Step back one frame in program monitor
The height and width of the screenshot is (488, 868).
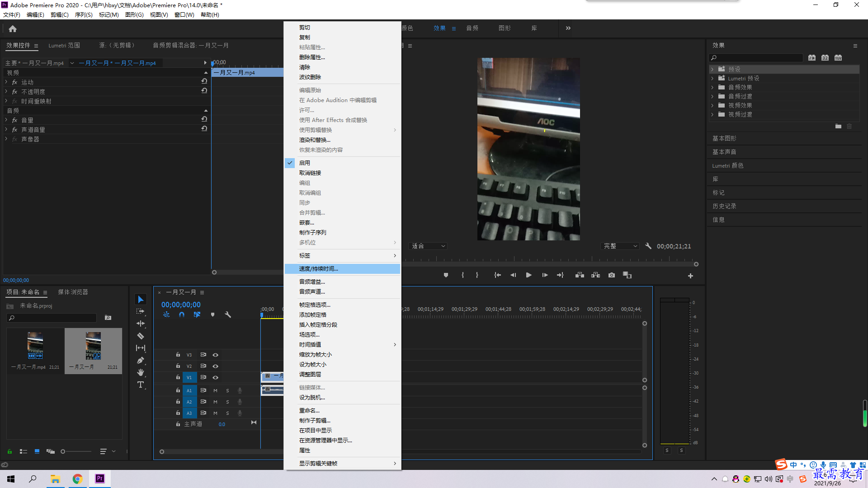tap(513, 275)
